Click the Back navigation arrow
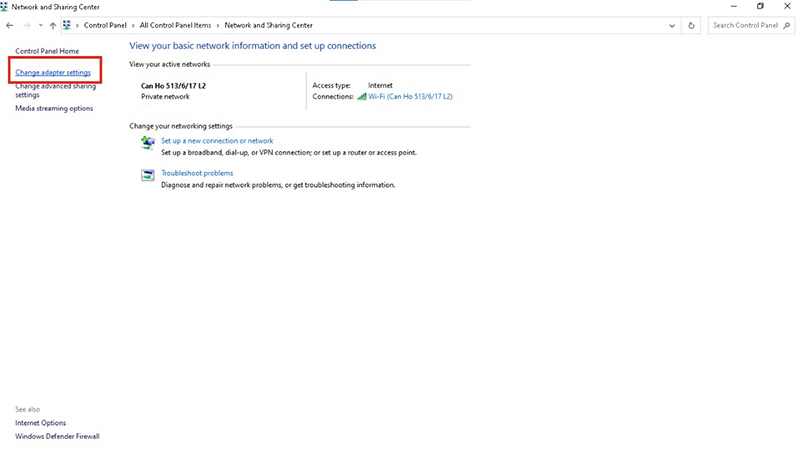 [x=10, y=25]
